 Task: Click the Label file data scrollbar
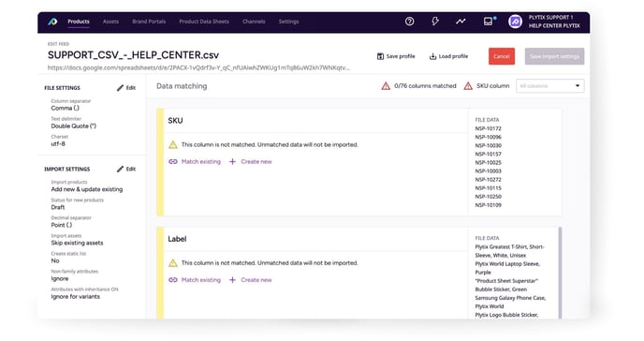560,273
